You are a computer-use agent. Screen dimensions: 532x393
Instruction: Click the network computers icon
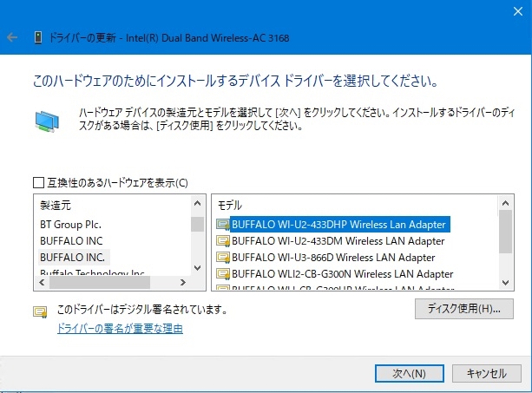point(47,121)
